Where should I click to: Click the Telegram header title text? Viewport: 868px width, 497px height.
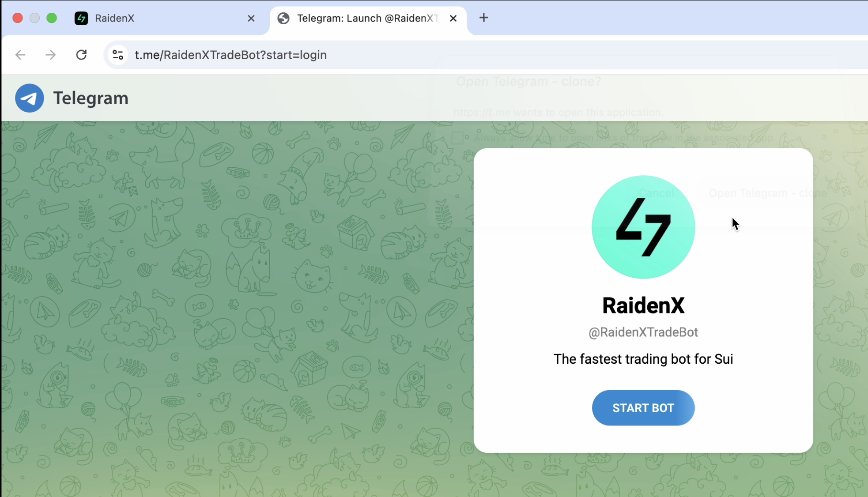click(91, 98)
